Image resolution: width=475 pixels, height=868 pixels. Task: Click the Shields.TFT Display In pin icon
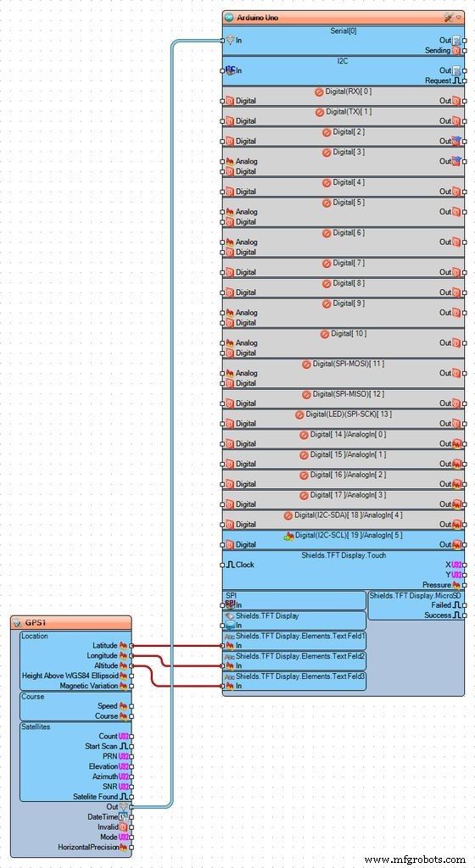[231, 625]
